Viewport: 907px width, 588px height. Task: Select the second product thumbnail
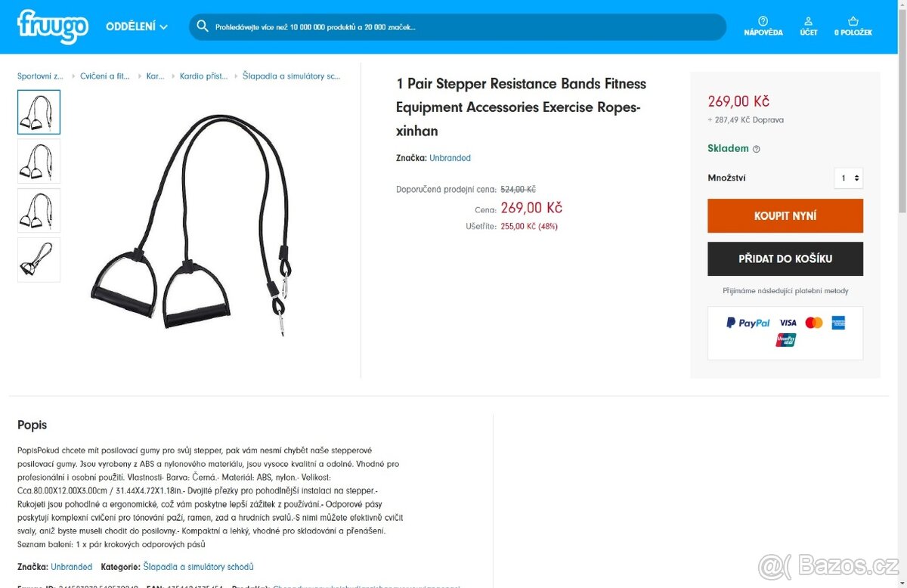point(39,161)
